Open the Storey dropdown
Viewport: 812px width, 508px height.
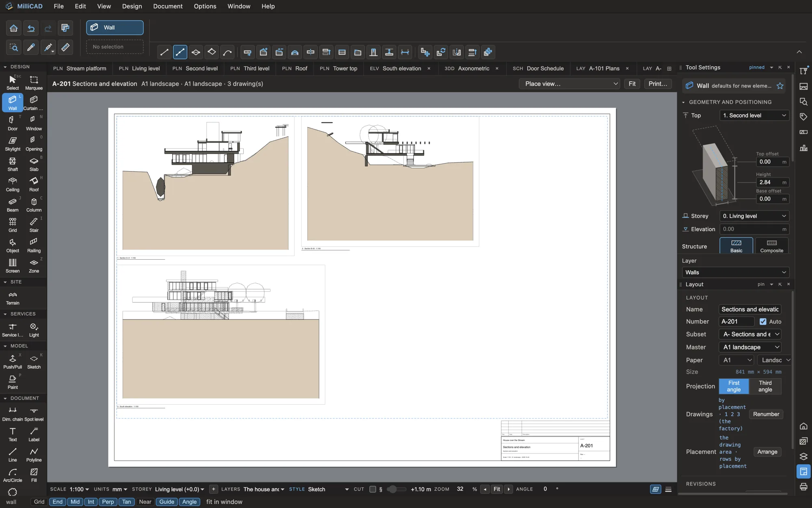click(x=754, y=216)
